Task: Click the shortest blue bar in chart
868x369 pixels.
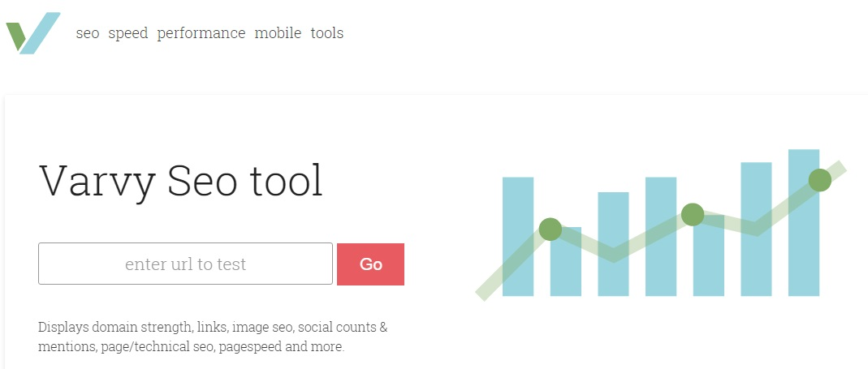Action: 566,261
